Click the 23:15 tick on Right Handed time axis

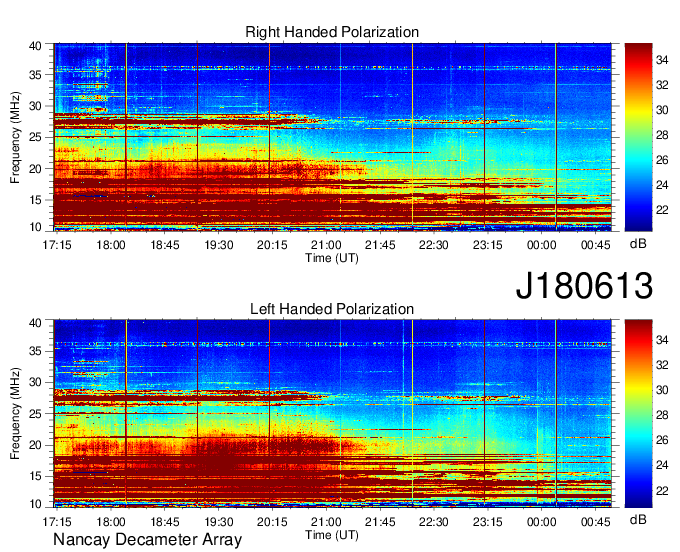click(487, 245)
